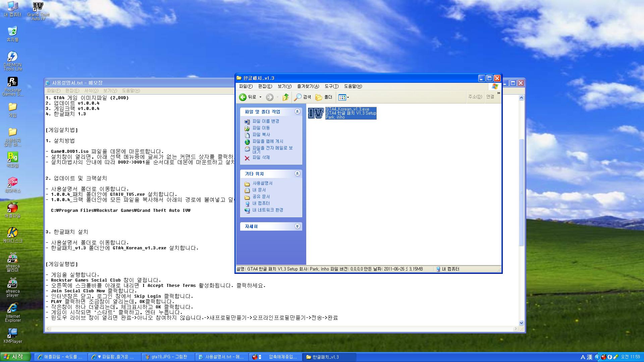Open 도구(T) menu in Explorer
The width and height of the screenshot is (644, 362).
click(331, 86)
